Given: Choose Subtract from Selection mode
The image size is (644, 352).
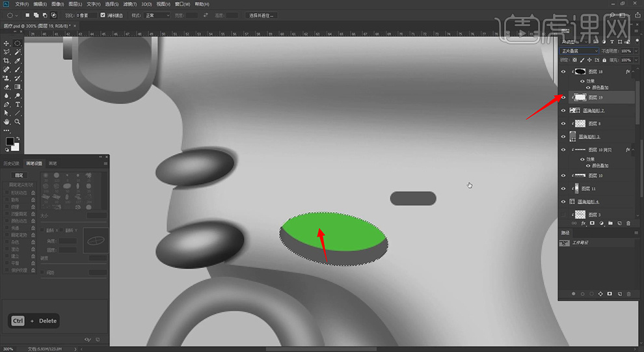Looking at the screenshot, I should pos(45,15).
